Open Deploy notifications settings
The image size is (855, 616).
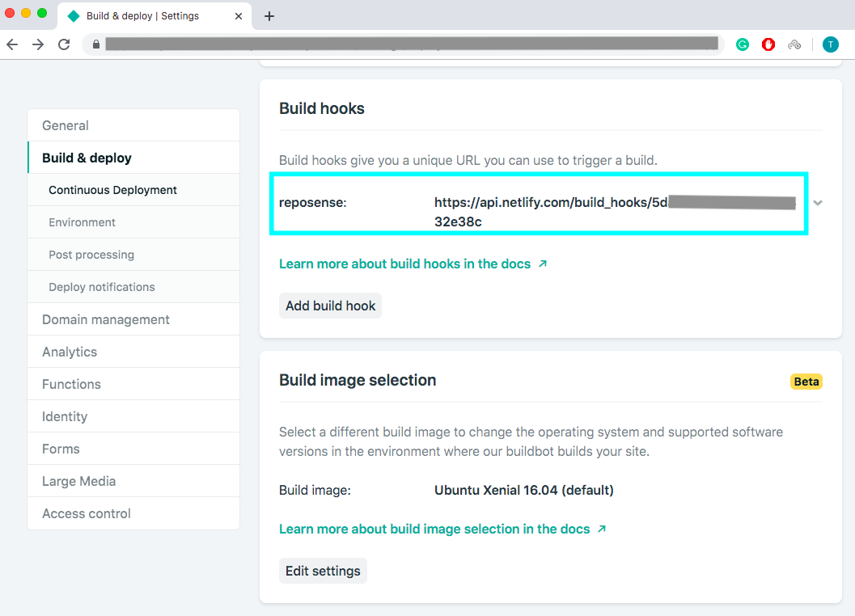click(x=101, y=287)
